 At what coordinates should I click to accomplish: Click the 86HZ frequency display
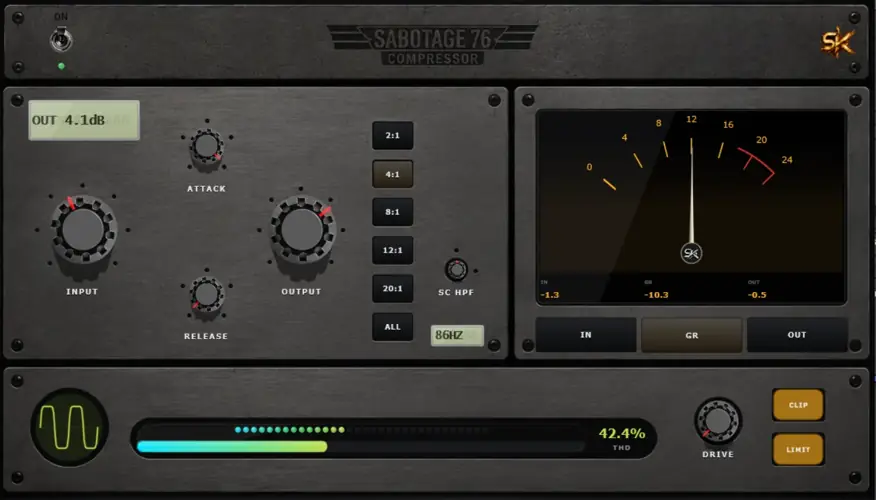pyautogui.click(x=457, y=335)
